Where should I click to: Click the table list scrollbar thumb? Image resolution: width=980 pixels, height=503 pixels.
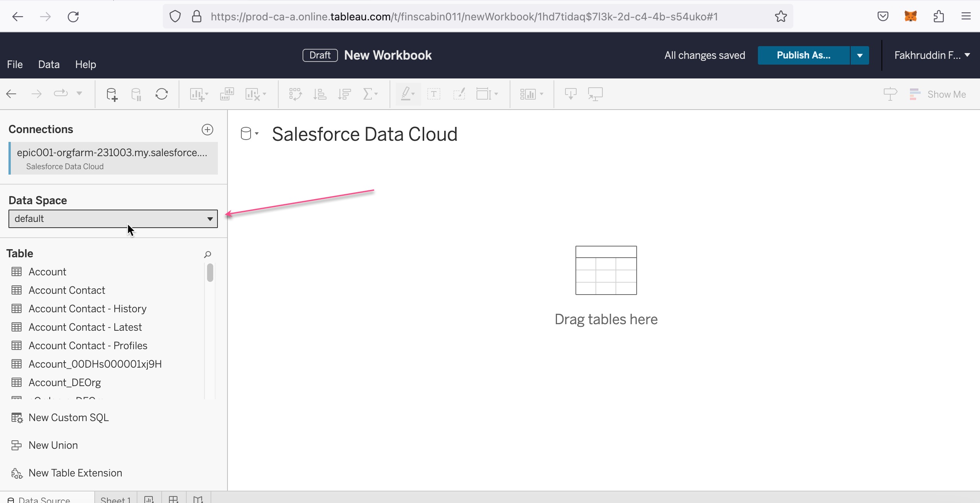point(210,273)
